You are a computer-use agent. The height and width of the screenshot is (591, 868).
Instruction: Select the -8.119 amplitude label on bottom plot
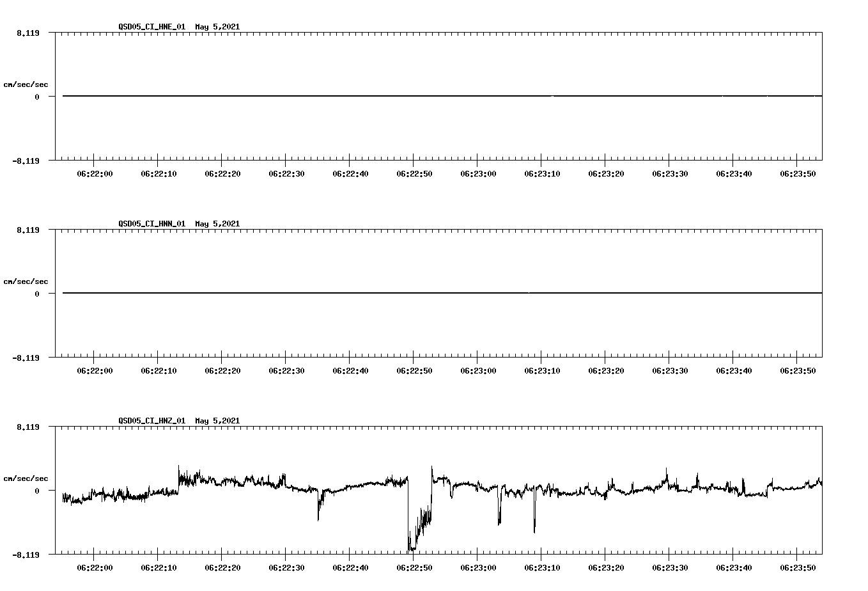pyautogui.click(x=24, y=555)
